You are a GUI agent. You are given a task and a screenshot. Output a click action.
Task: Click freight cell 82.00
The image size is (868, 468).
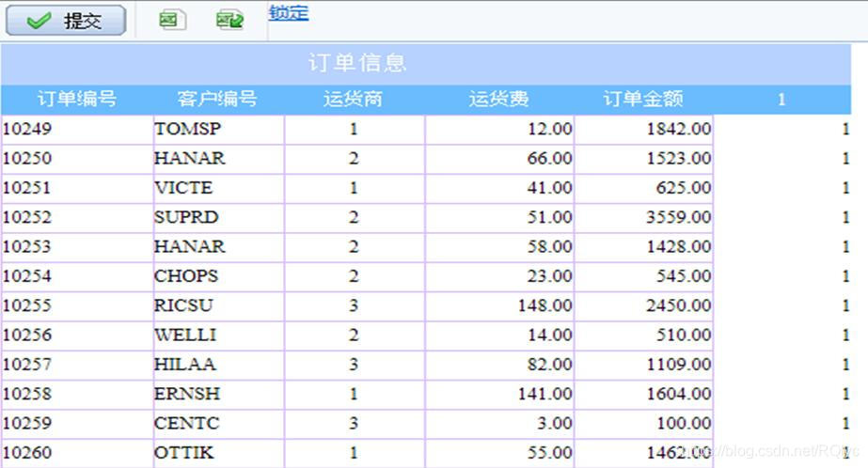tap(500, 365)
